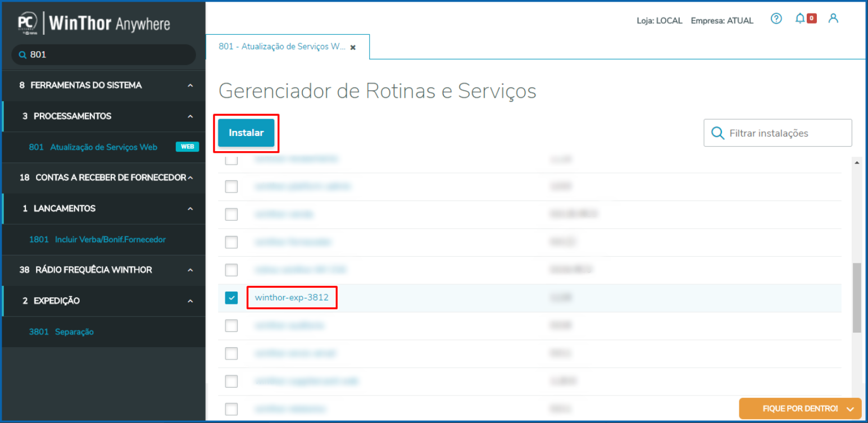Click the WEB badge beside routine 801
The height and width of the screenshot is (423, 868).
[x=187, y=147]
